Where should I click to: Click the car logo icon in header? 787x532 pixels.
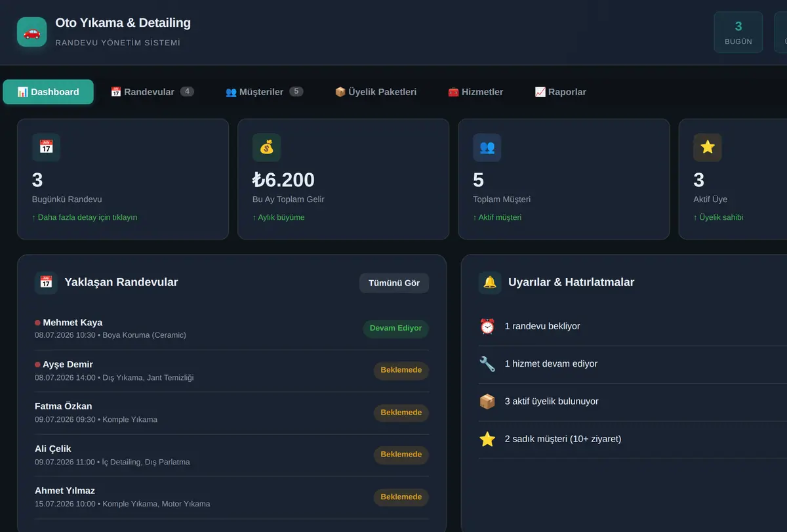click(x=31, y=32)
